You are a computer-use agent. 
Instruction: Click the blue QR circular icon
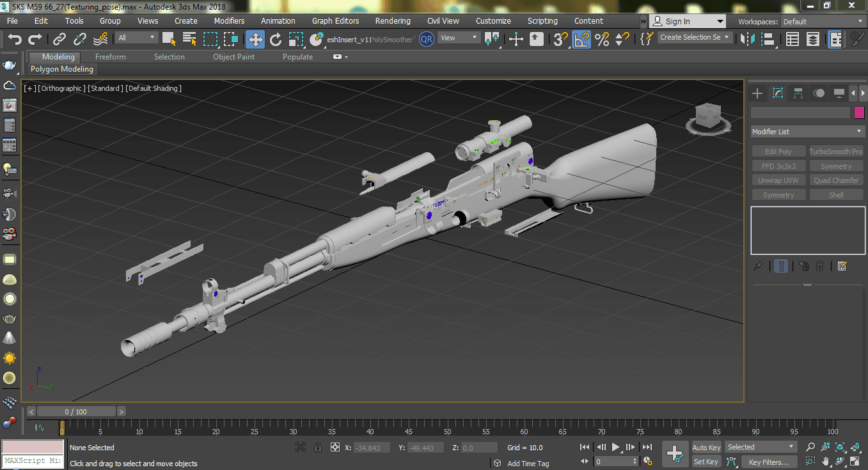427,39
